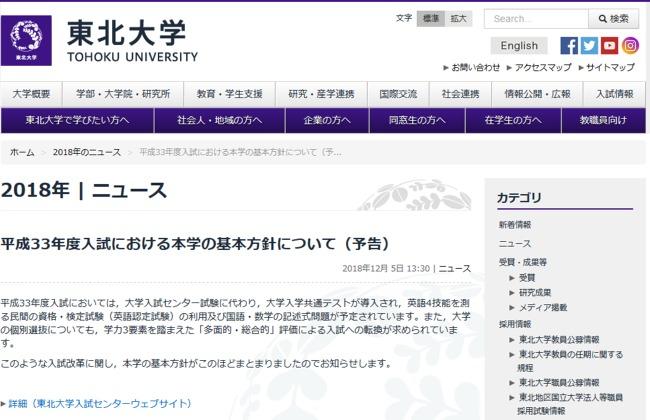Image resolution: width=650 pixels, height=420 pixels.
Task: Open 大学概要 menu
Action: [x=32, y=94]
